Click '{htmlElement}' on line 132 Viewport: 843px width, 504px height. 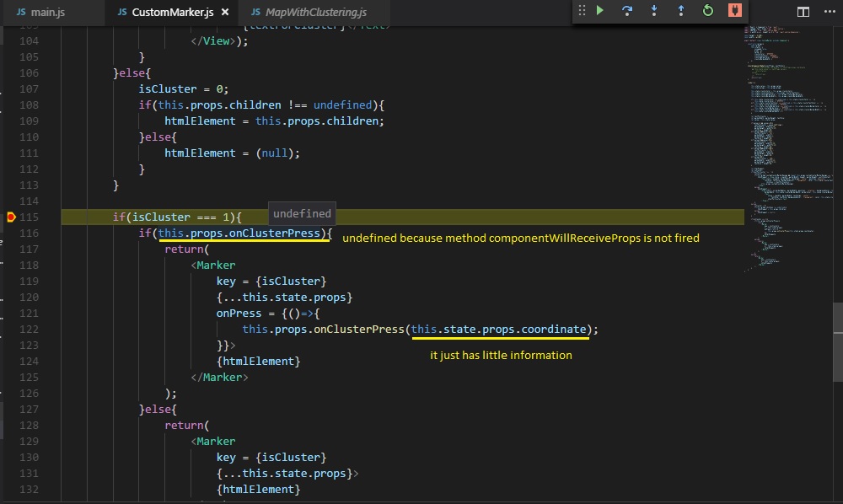pos(259,490)
